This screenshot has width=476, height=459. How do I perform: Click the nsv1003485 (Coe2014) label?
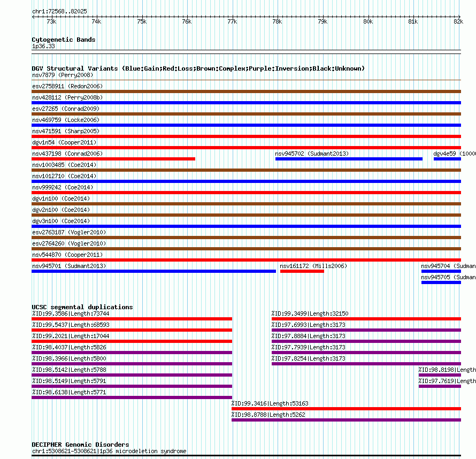(x=64, y=165)
